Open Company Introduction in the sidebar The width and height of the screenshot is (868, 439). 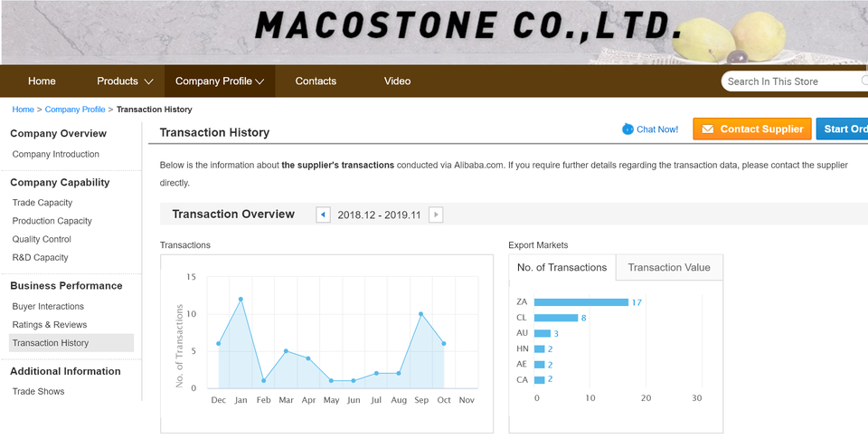click(56, 155)
